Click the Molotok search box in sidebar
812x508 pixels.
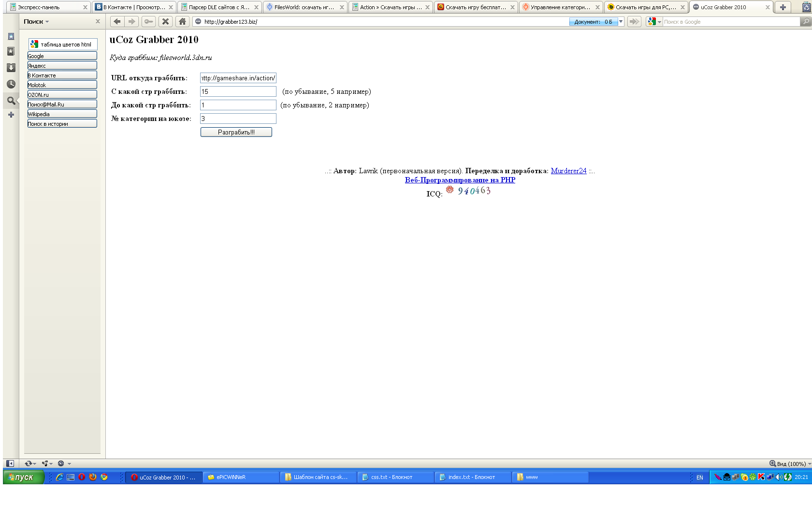[62, 85]
